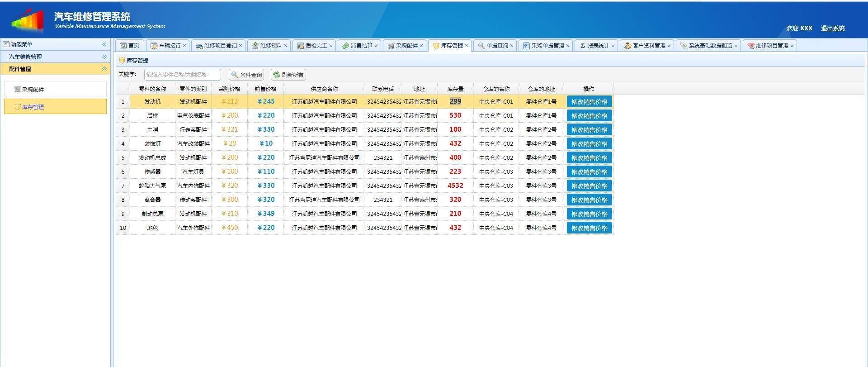Focus the keyword search input field

click(x=183, y=75)
